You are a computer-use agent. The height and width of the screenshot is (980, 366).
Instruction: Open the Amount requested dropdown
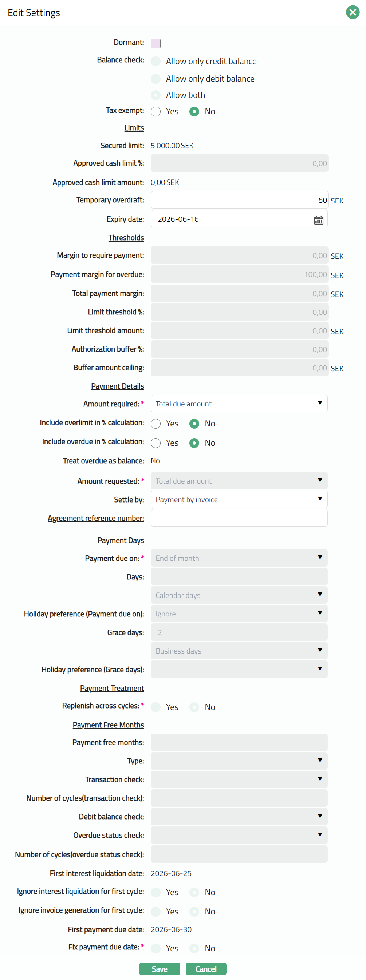pyautogui.click(x=239, y=481)
